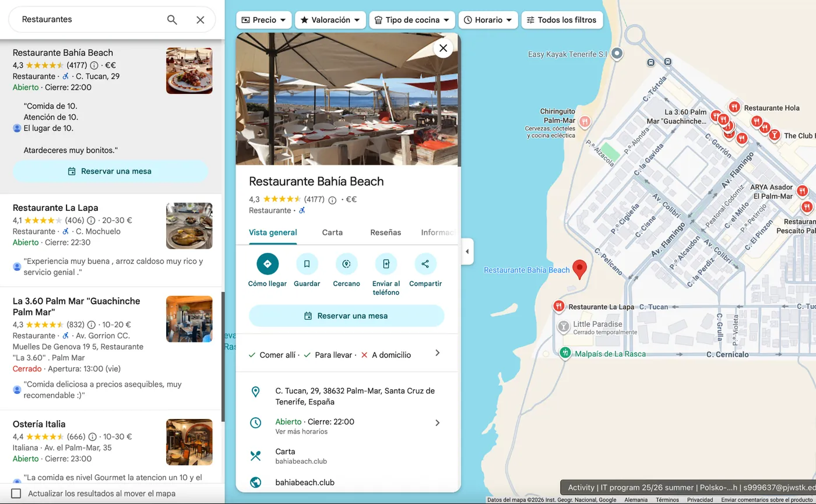Open the Horario filter dropdown
Viewport: 816px width, 504px height.
click(x=488, y=20)
